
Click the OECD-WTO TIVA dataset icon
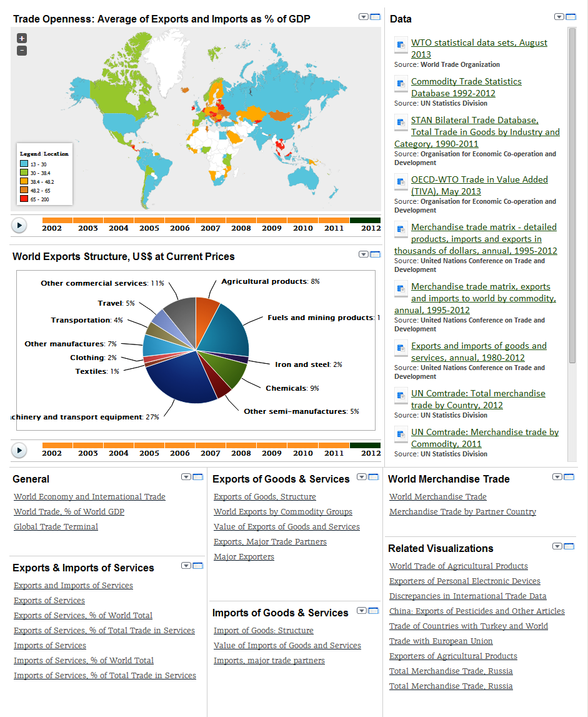(x=401, y=182)
